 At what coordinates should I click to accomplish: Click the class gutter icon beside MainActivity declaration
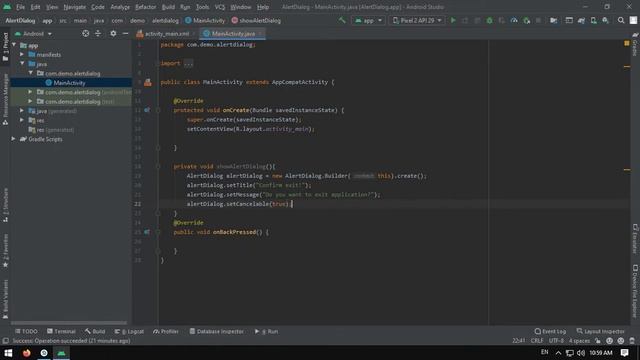[148, 82]
